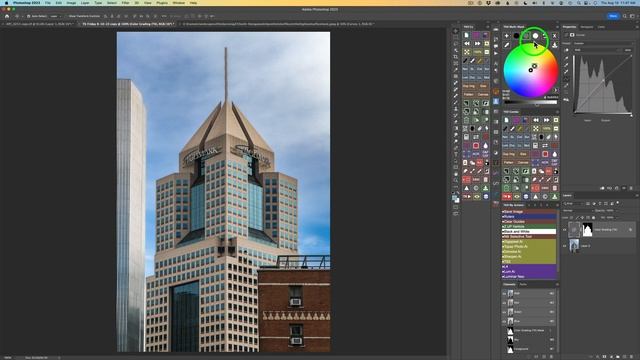Click the Share button
This screenshot has height=360, width=640.
[x=613, y=16]
